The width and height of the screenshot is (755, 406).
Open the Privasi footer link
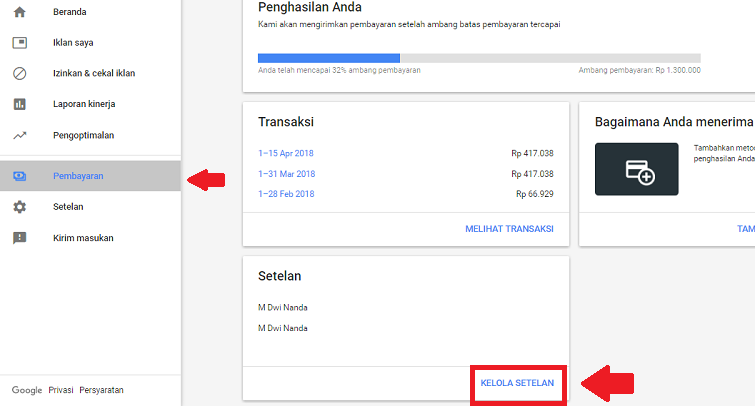click(x=60, y=390)
